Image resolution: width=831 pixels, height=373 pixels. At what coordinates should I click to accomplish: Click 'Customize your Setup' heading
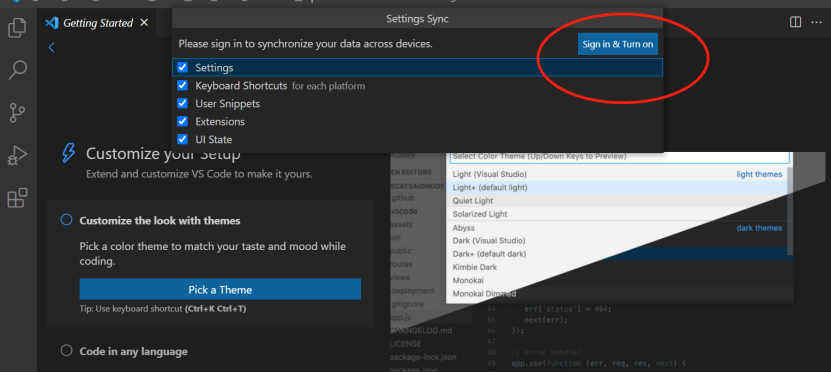click(x=163, y=154)
